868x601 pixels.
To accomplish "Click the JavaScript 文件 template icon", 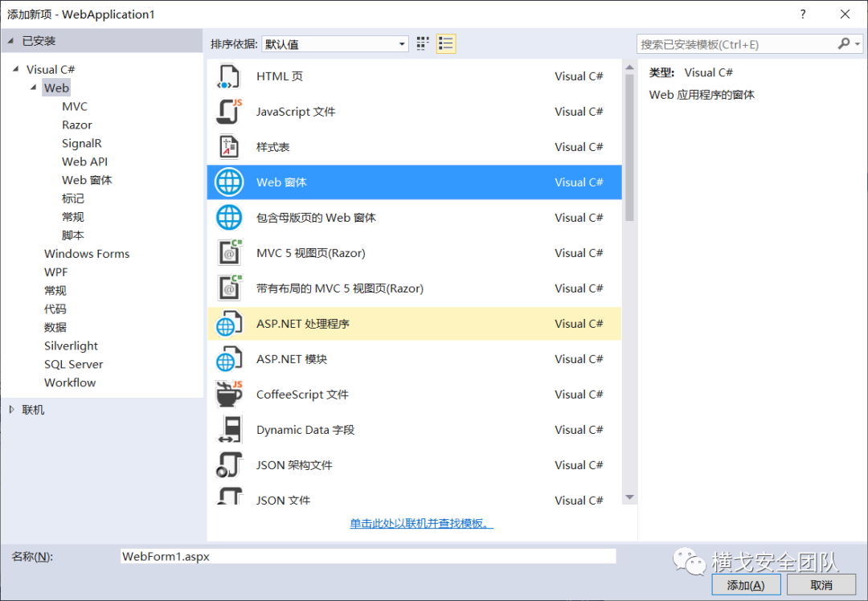I will click(229, 112).
